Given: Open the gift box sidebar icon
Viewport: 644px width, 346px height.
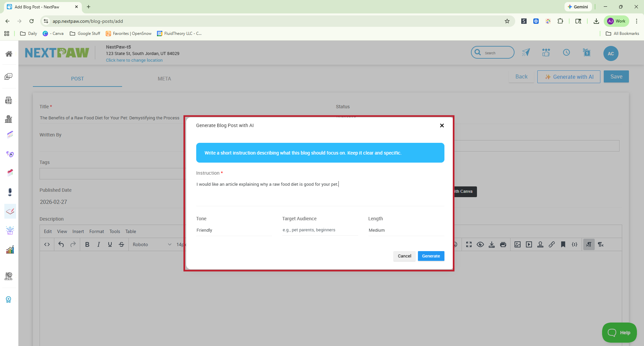Looking at the screenshot, I should tap(10, 230).
